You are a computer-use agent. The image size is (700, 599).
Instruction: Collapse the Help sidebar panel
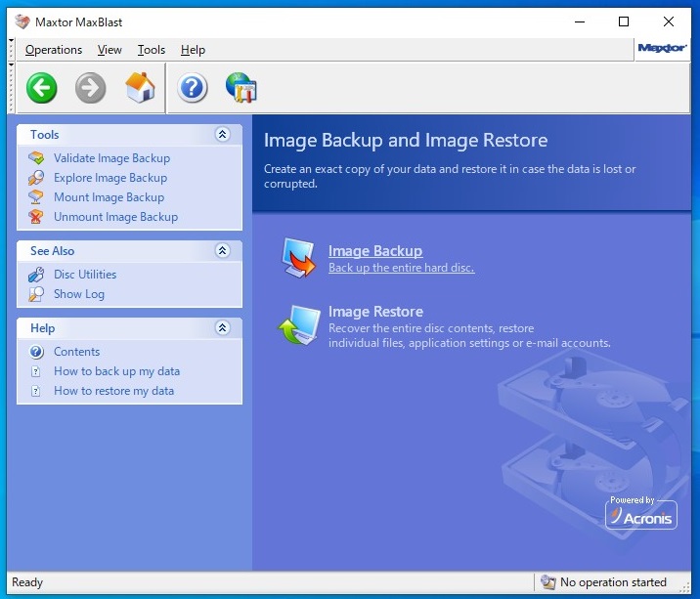coord(222,327)
